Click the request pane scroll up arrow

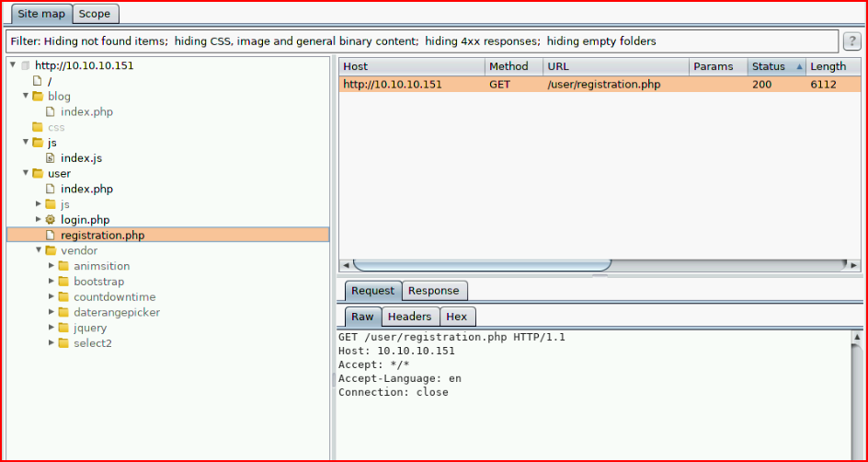[x=857, y=337]
